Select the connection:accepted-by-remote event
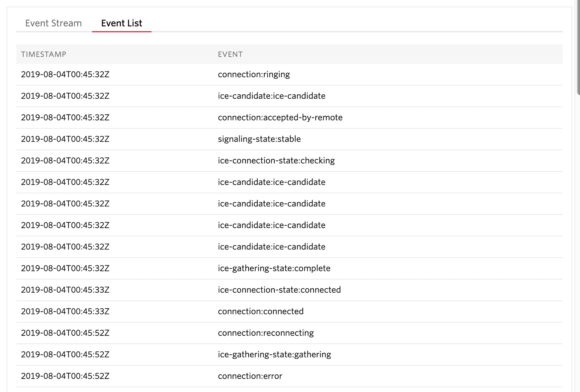Viewport: 580px width, 392px height. click(x=280, y=117)
